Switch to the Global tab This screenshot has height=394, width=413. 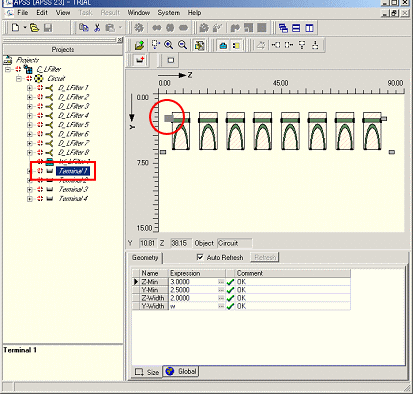181,371
